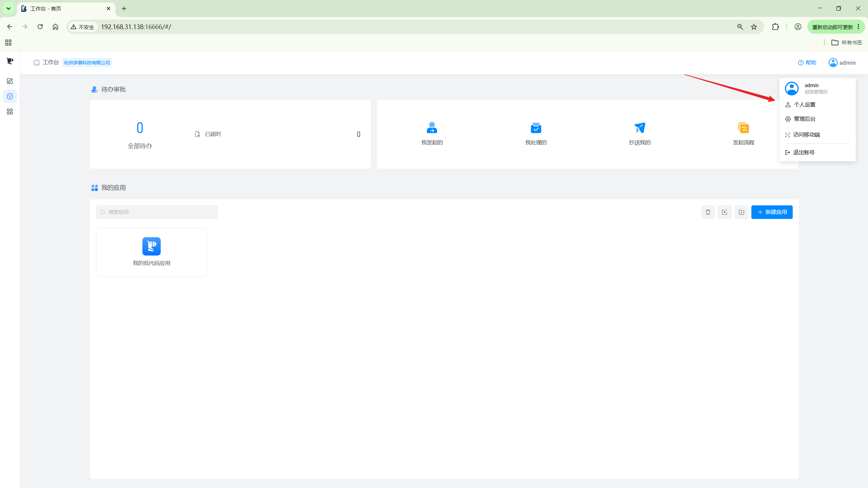Open the four-squares apps icon in the sidebar
Viewport: 868px width, 488px height.
click(x=10, y=111)
